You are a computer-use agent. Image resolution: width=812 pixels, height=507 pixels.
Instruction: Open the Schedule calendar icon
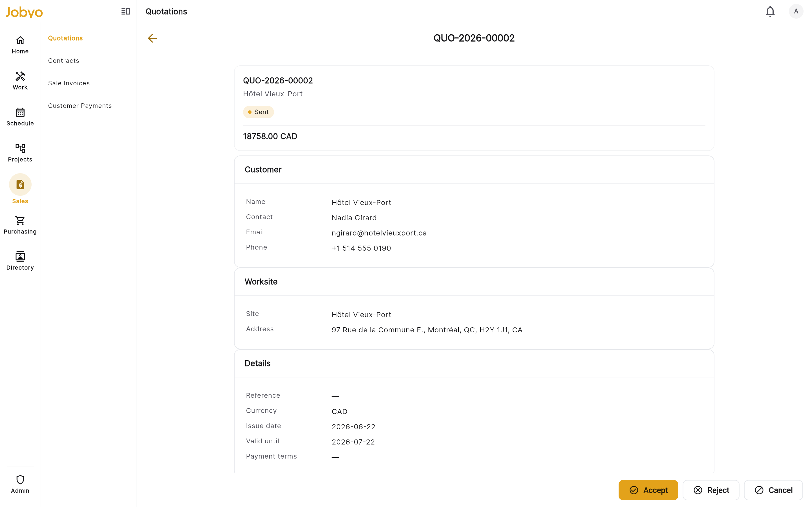coord(20,112)
